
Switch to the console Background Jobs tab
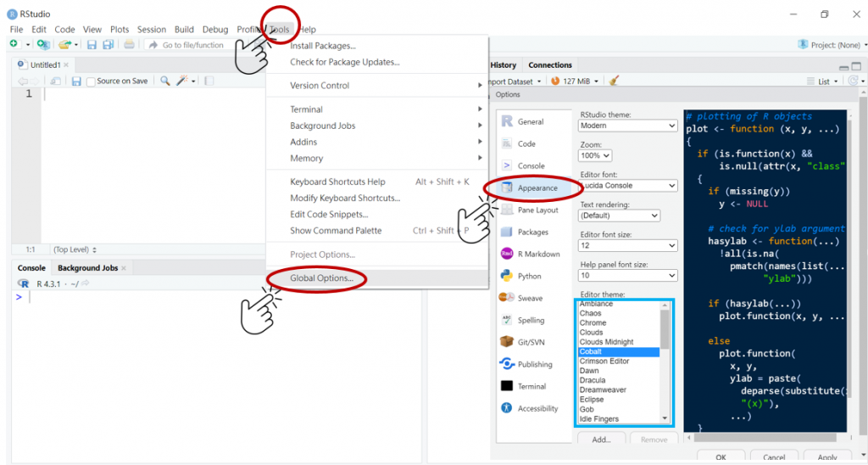coord(87,267)
